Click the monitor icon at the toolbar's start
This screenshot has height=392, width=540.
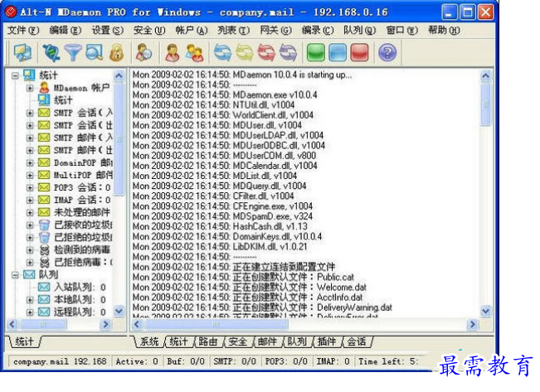(x=22, y=53)
